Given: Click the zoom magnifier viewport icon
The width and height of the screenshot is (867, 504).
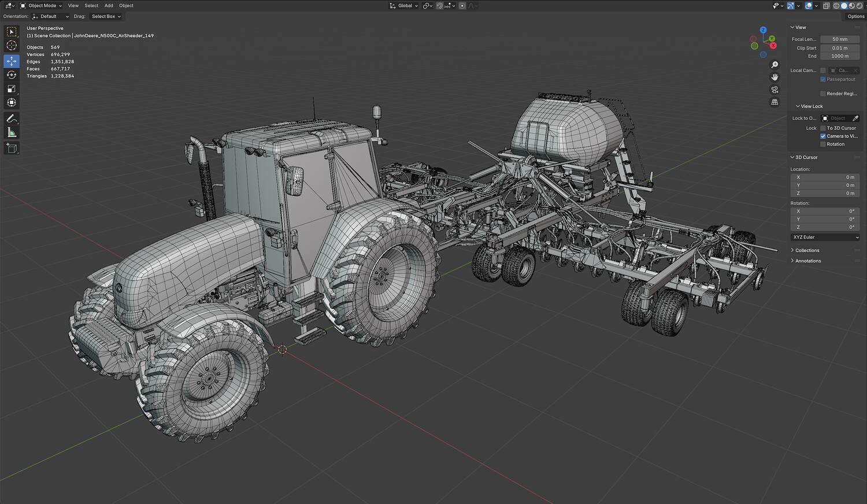Looking at the screenshot, I should (x=775, y=65).
